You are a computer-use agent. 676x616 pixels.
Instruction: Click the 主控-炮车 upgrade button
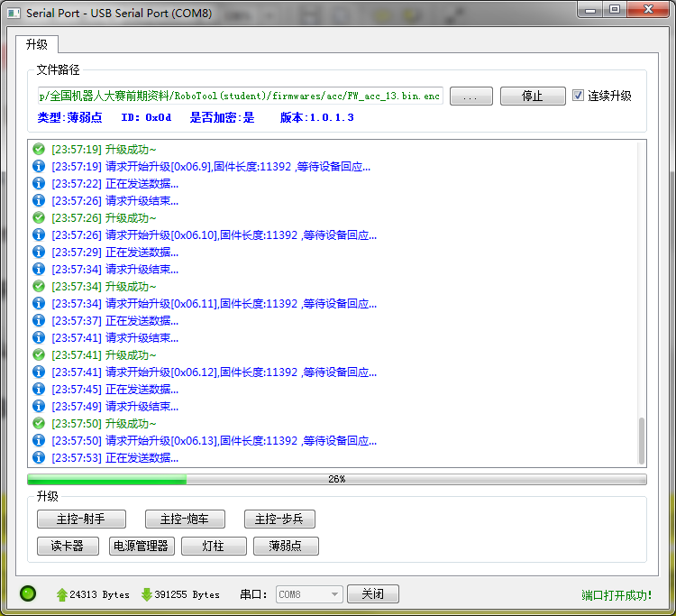click(x=185, y=519)
